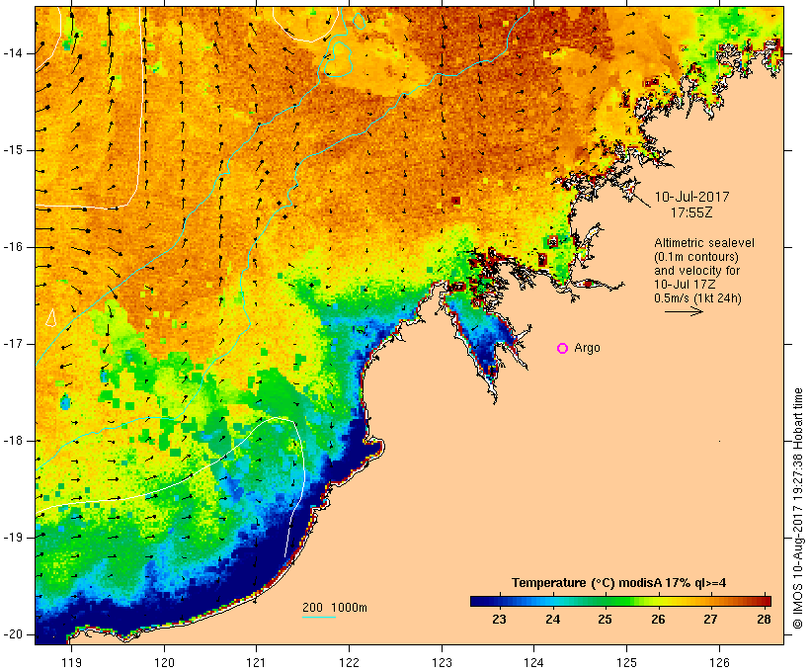
Task: Click the latitude axis label '-15'
Action: [13, 150]
